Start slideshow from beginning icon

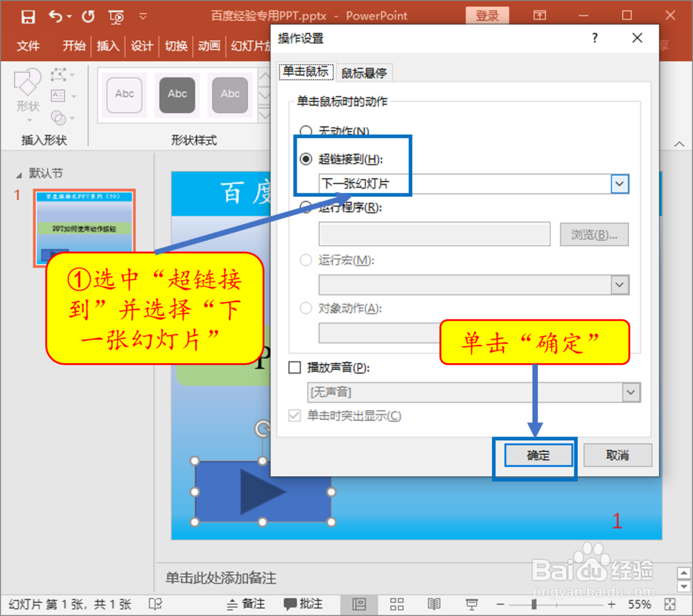[x=116, y=17]
